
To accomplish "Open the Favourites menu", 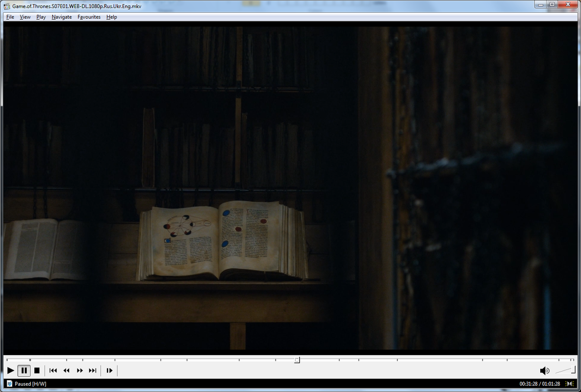I will point(89,17).
